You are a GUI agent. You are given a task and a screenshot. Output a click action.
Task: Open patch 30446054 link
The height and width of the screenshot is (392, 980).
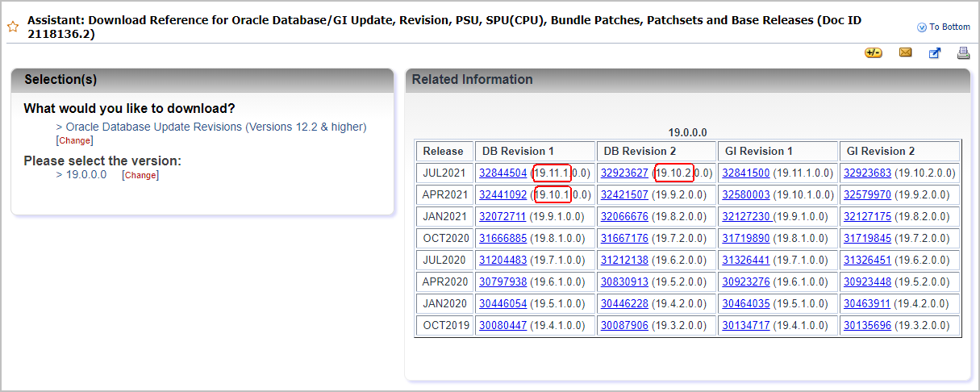point(503,303)
